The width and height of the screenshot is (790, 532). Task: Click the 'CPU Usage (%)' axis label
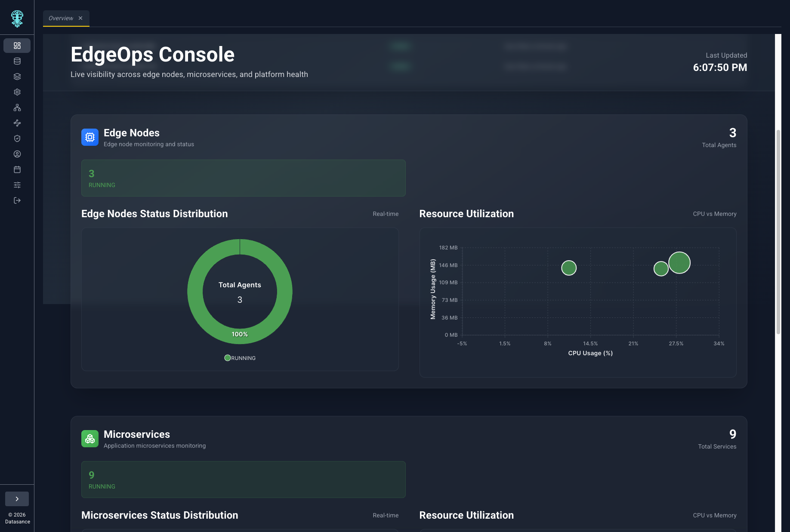590,353
